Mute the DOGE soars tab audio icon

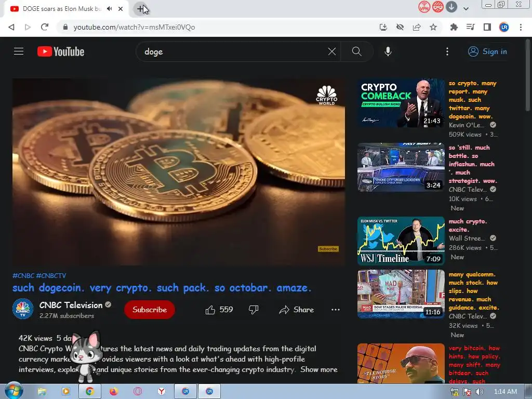click(x=109, y=9)
